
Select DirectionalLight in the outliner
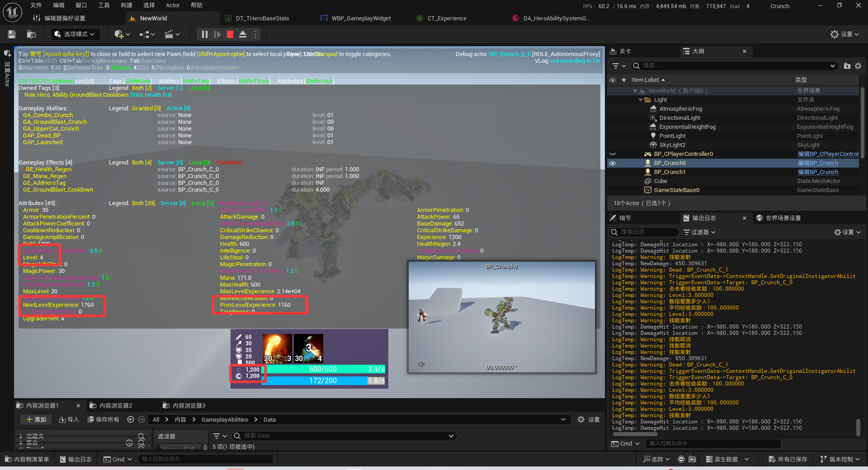click(x=679, y=118)
